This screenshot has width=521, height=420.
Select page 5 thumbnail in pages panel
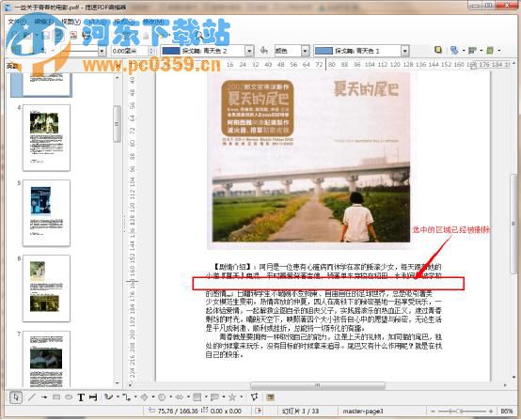[x=46, y=213]
